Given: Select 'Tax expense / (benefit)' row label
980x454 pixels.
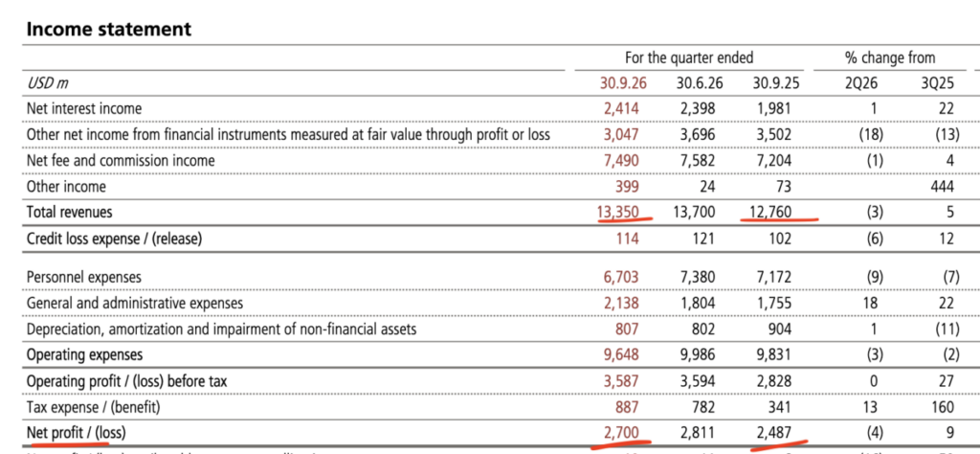Looking at the screenshot, I should (x=93, y=407).
